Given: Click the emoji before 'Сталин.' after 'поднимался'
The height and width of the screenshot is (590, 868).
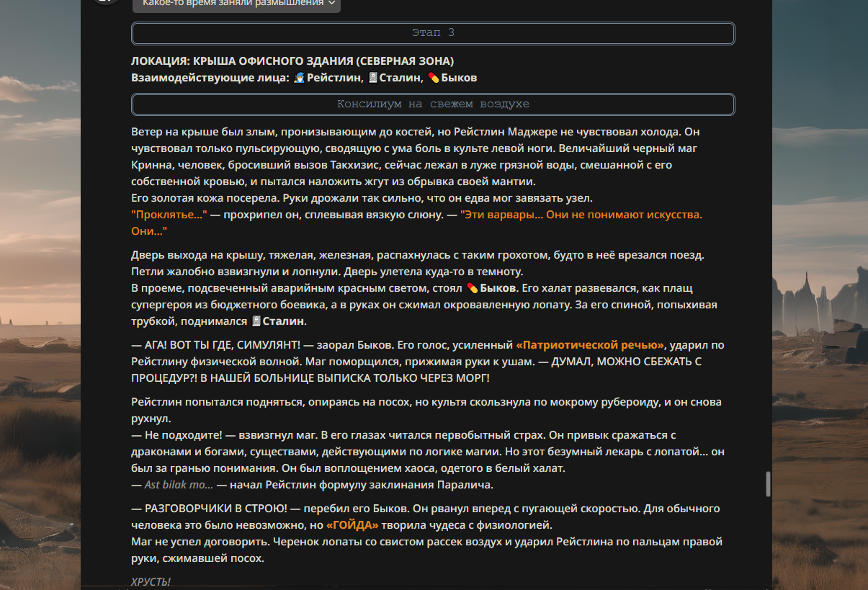Looking at the screenshot, I should click(256, 321).
